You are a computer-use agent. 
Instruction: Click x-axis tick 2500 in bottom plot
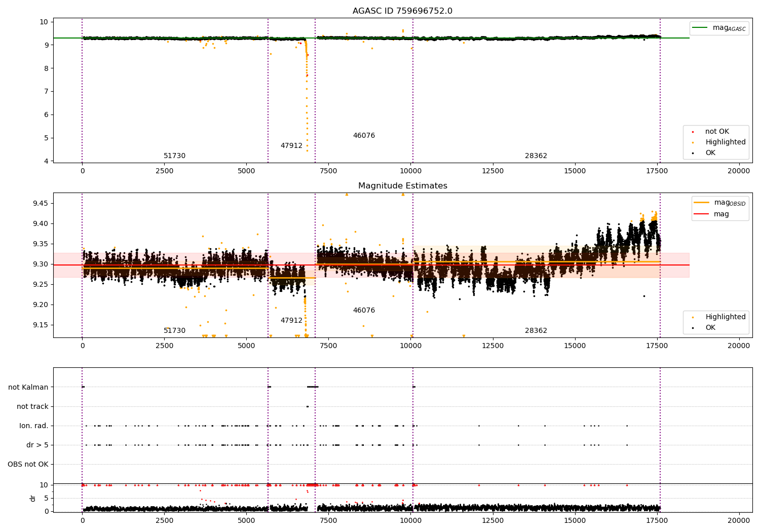tap(164, 521)
